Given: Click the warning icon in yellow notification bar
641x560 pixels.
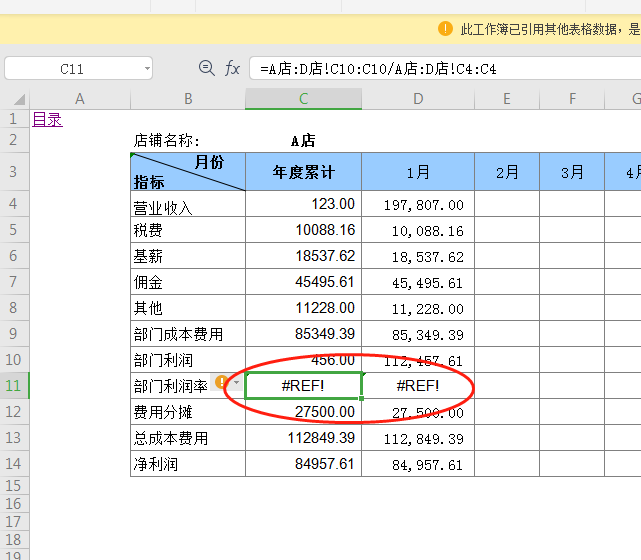Looking at the screenshot, I should (446, 28).
